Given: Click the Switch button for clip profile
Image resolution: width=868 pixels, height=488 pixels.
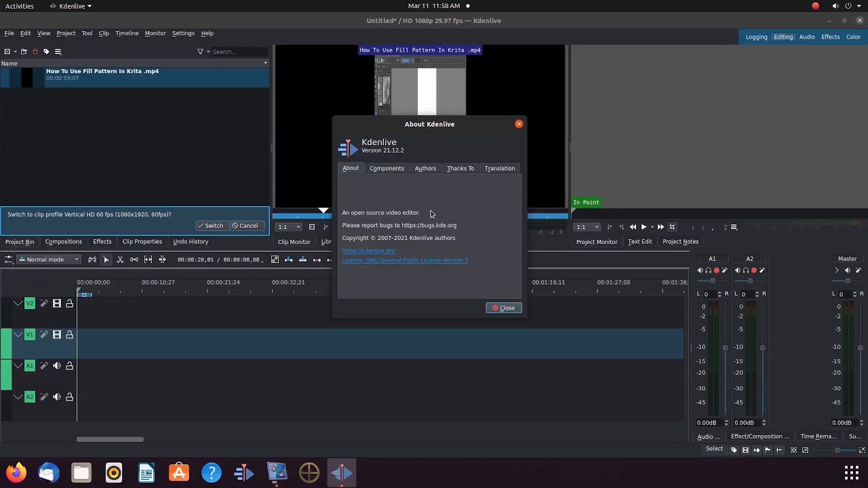Looking at the screenshot, I should click(x=211, y=226).
